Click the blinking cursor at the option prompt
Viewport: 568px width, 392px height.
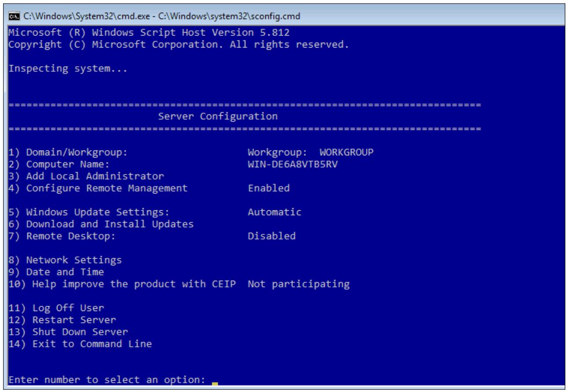coord(215,384)
